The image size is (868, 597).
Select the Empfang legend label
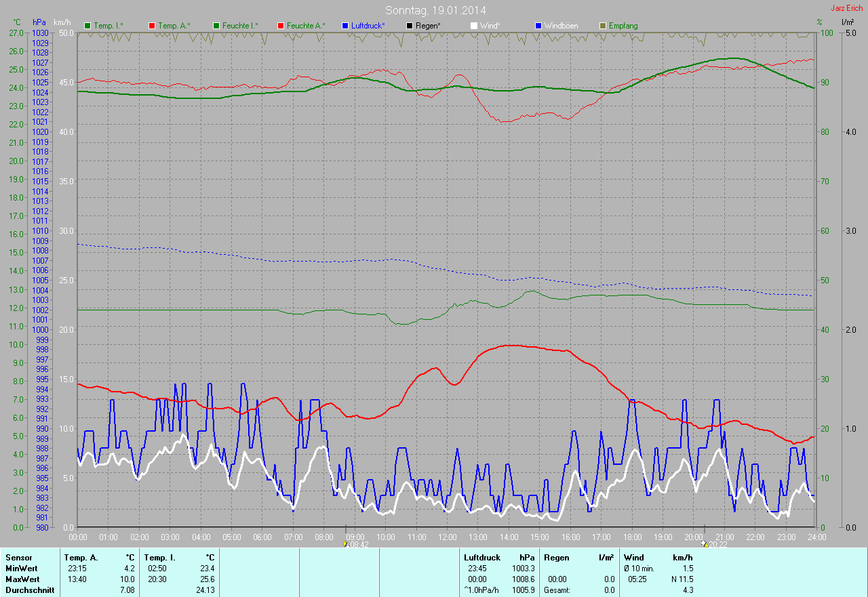point(623,26)
